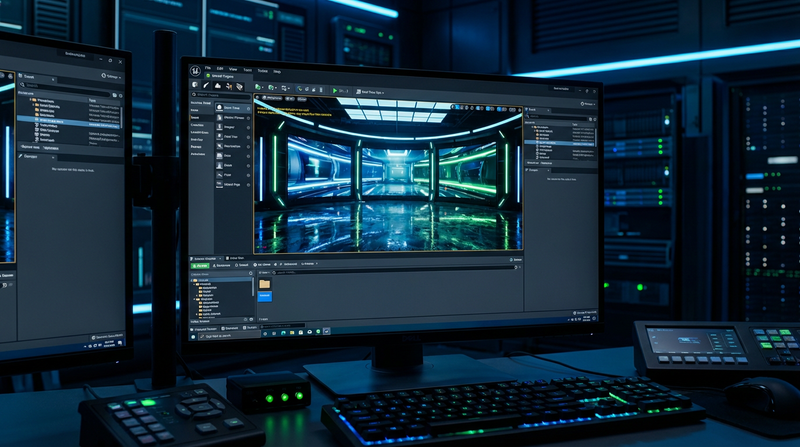This screenshot has height=447, width=800.
Task: Click the Unreal Engine logo in the title bar
Action: click(195, 70)
